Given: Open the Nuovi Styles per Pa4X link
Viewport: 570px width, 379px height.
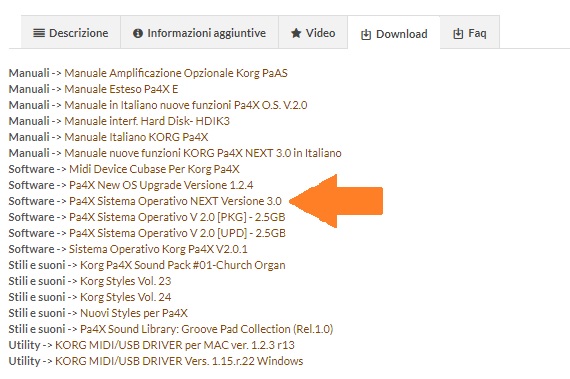Looking at the screenshot, I should pyautogui.click(x=134, y=313).
